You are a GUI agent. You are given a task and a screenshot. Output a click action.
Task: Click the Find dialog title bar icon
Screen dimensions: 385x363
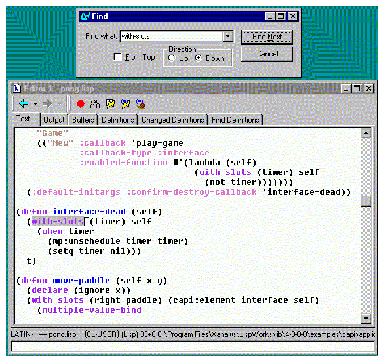click(x=86, y=16)
